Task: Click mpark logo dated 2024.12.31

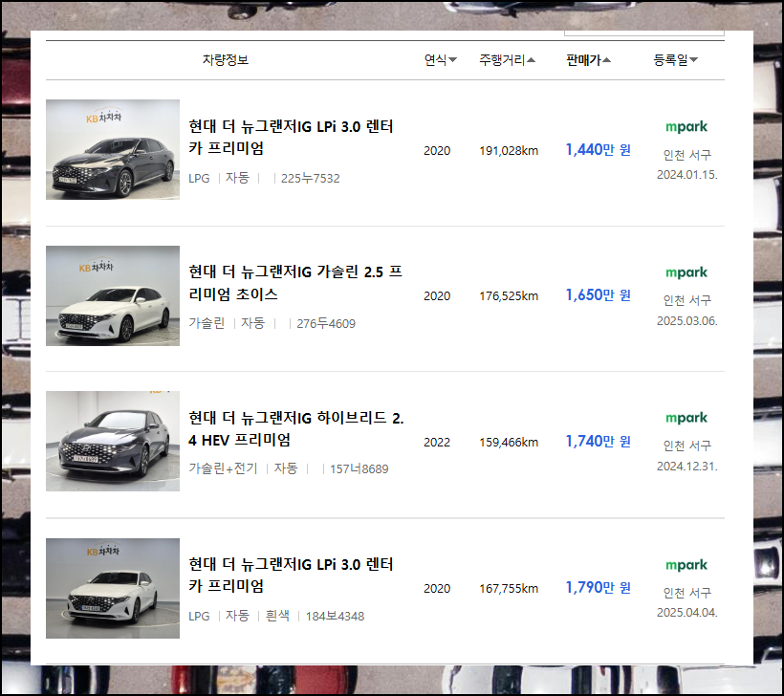Action: tap(686, 418)
